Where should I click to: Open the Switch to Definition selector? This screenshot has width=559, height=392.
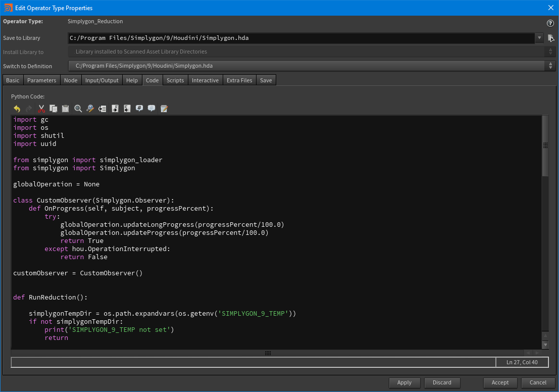(550, 65)
